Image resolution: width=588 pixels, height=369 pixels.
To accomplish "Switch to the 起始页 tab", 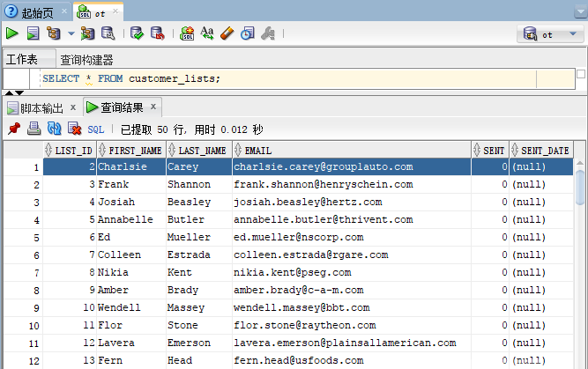I will pos(33,10).
